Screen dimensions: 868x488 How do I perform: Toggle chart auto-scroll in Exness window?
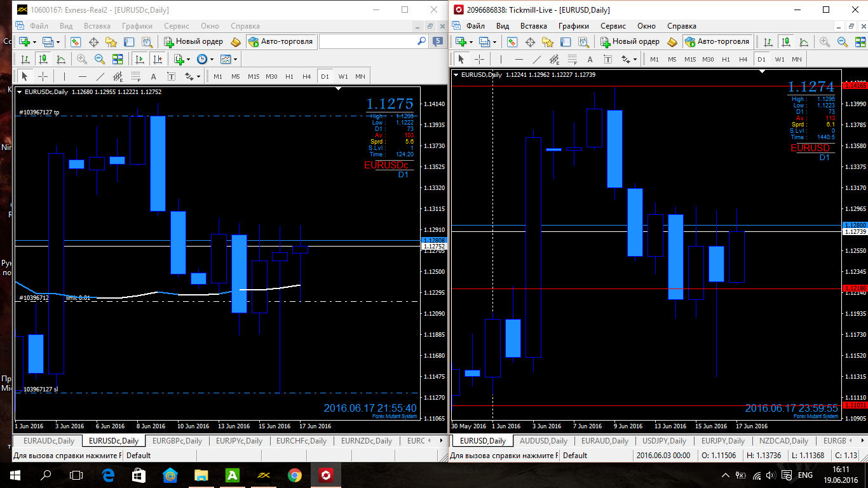[x=139, y=59]
